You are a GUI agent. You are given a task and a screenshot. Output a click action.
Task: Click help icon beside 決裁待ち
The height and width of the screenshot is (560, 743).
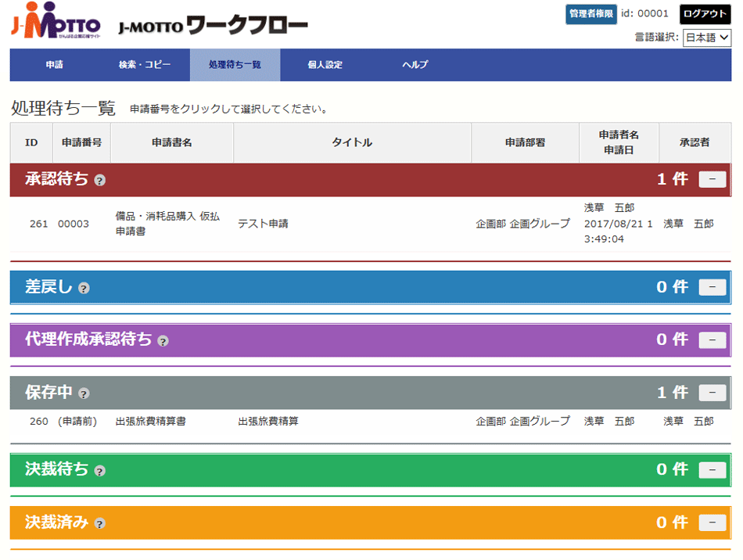[x=99, y=471]
